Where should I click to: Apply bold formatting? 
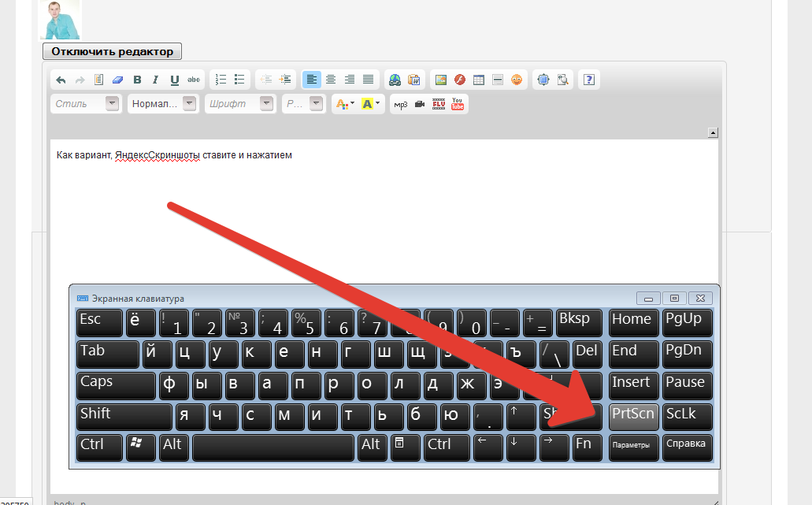click(137, 80)
